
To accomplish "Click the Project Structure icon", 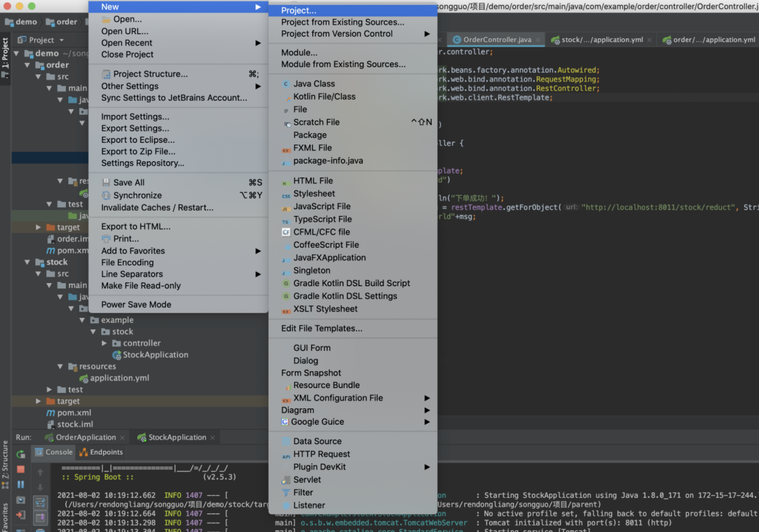I will (106, 74).
